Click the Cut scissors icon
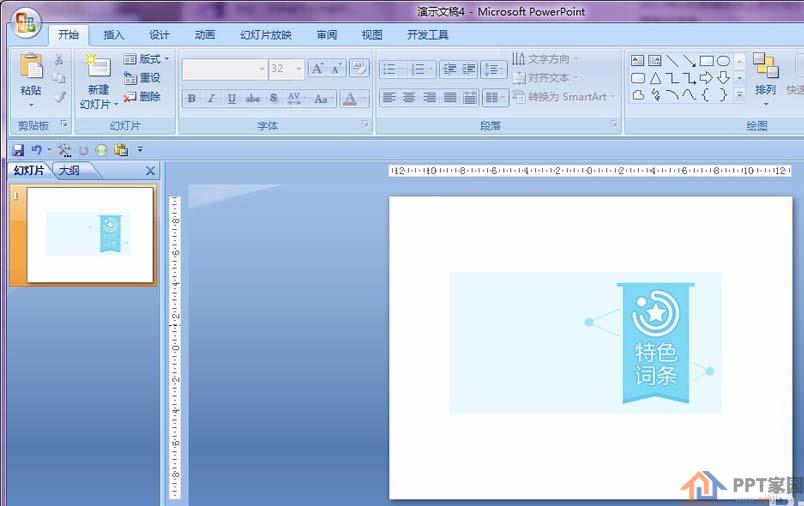 click(x=59, y=59)
